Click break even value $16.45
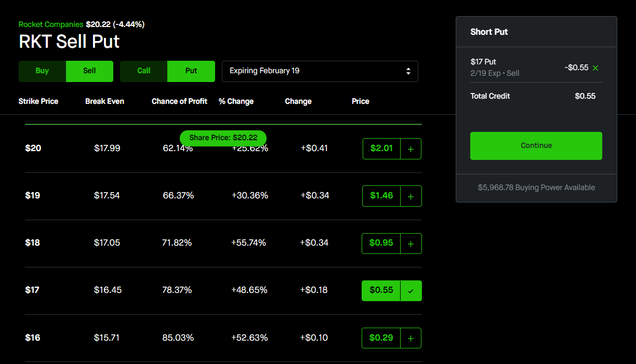The height and width of the screenshot is (364, 636). click(x=108, y=290)
